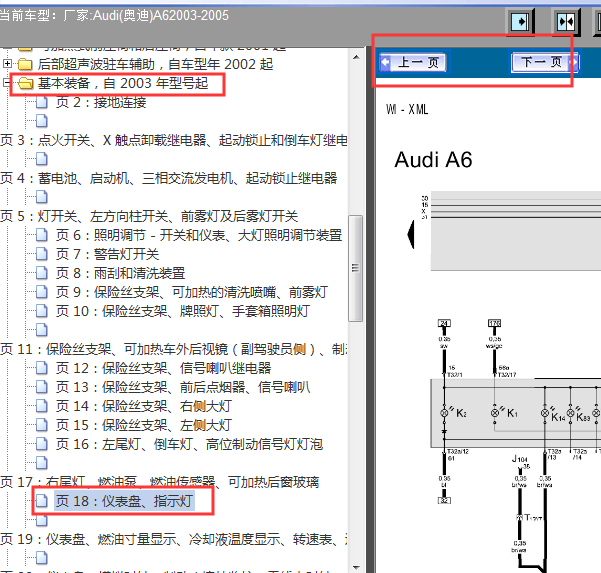Open 页 8：雨刮和清洗装置
Viewport: 601px width, 573px height.
(120, 273)
